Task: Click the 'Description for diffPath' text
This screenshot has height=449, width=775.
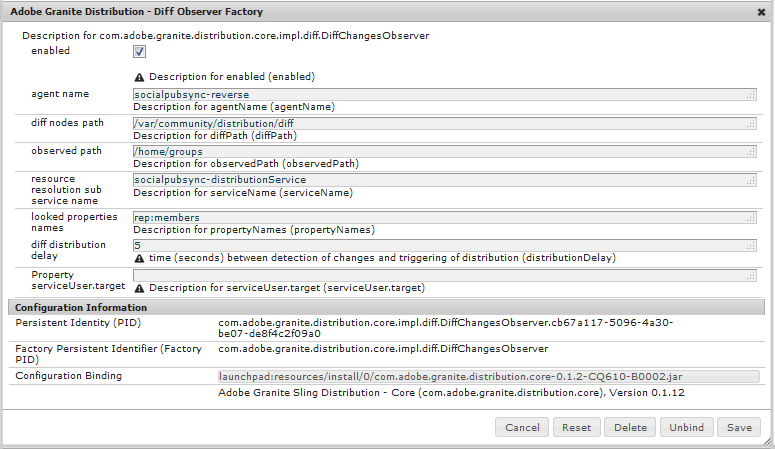Action: point(215,135)
